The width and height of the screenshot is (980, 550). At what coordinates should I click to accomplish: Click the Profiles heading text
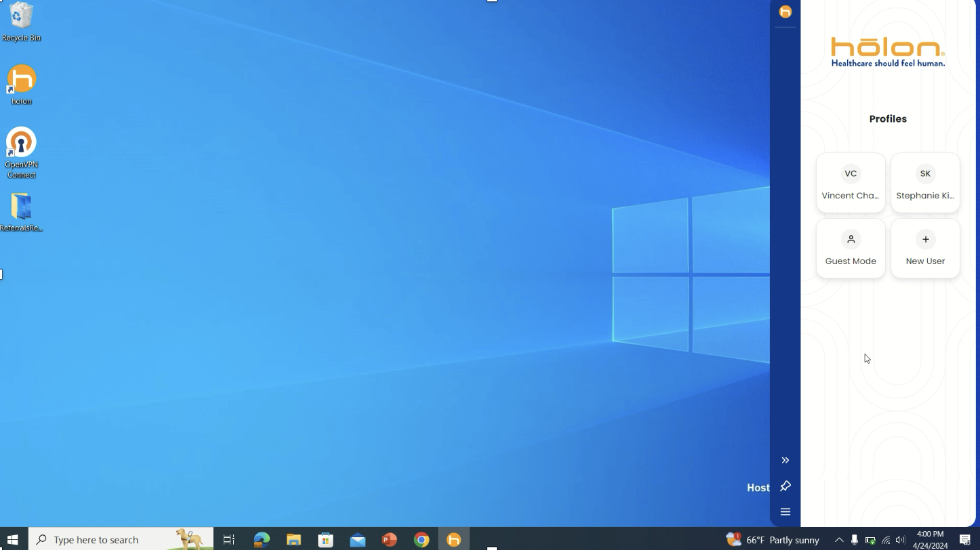888,119
